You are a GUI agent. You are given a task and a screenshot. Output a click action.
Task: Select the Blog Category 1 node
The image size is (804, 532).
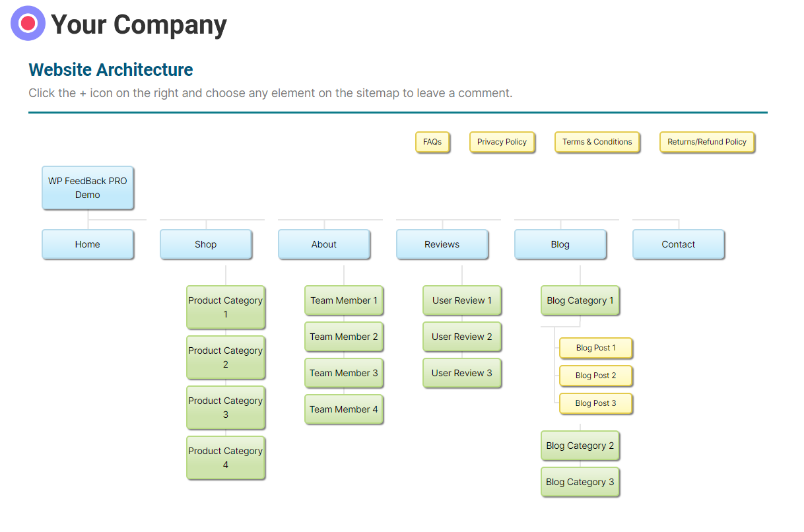coord(580,300)
